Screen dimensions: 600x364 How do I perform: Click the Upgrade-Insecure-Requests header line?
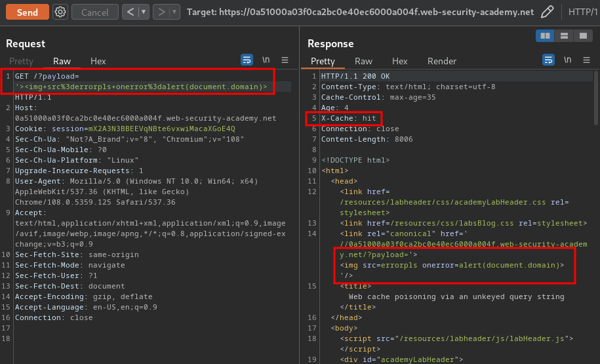tap(79, 171)
